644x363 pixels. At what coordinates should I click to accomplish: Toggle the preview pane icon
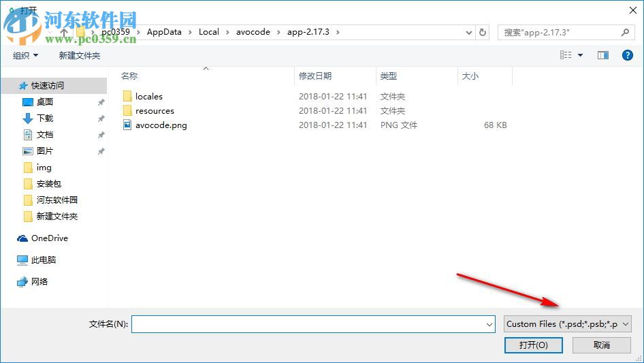click(x=603, y=55)
